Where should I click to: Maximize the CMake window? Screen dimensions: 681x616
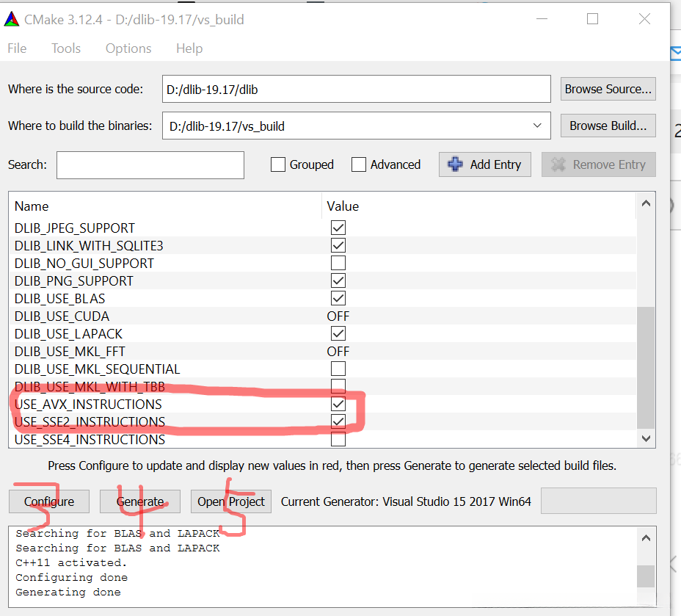click(592, 18)
